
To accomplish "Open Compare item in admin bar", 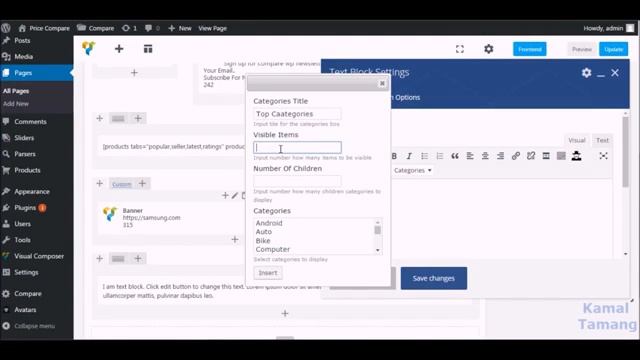I will 96,28.
